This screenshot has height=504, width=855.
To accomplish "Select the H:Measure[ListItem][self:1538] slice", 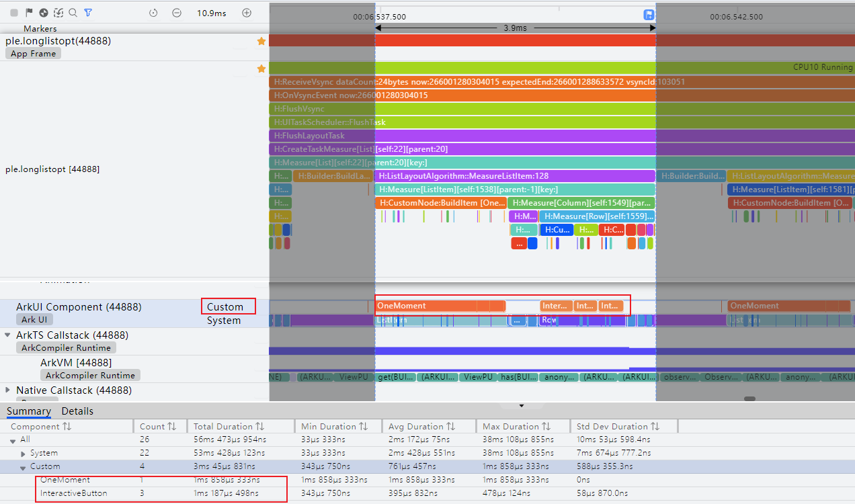I will (x=515, y=190).
